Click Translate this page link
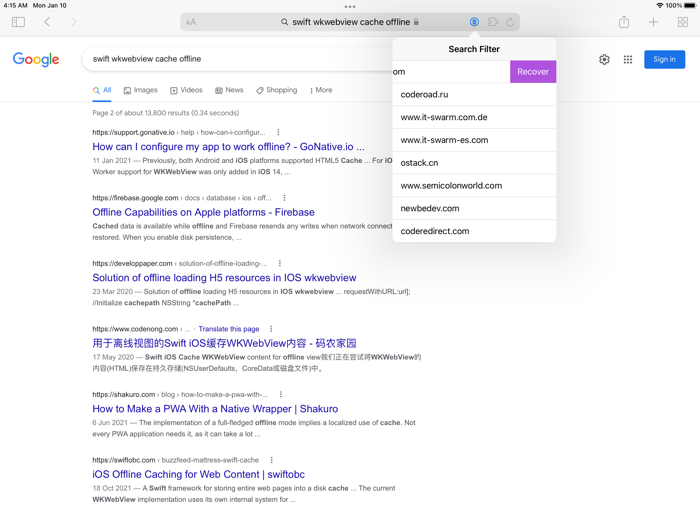This screenshot has width=700, height=525. [229, 329]
